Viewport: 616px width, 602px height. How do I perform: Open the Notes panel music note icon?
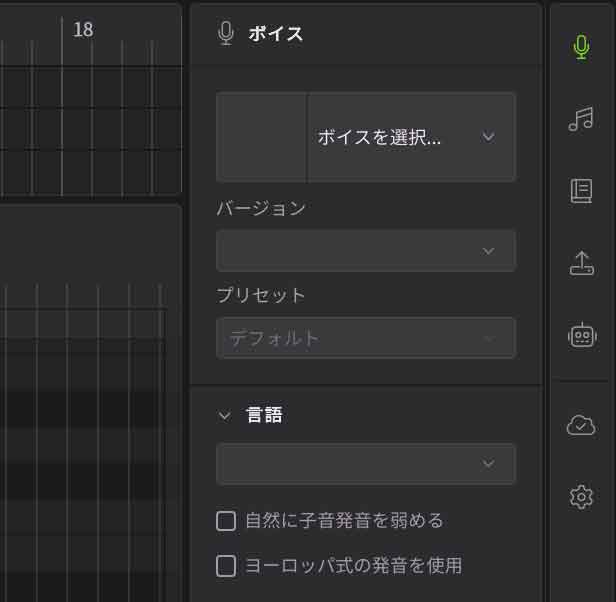coord(581,120)
